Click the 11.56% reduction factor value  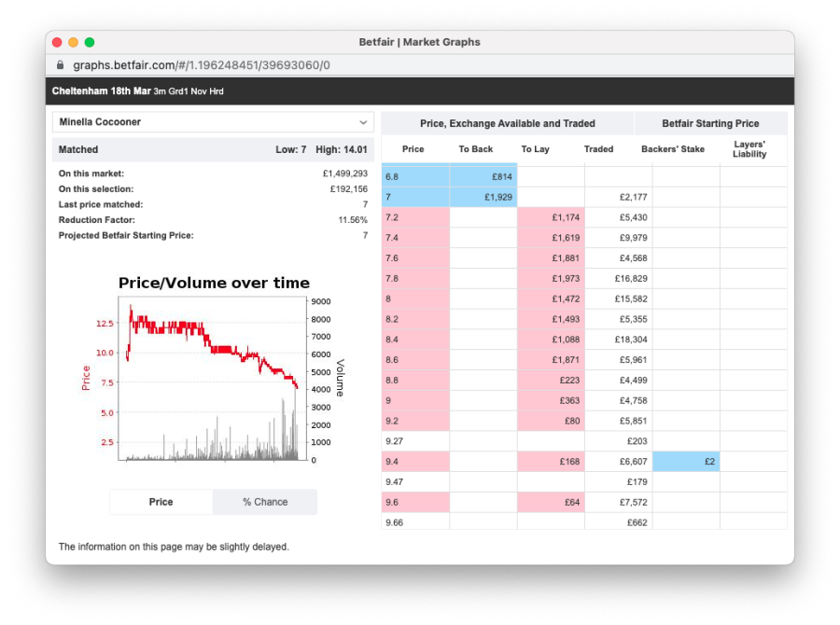[x=353, y=220]
